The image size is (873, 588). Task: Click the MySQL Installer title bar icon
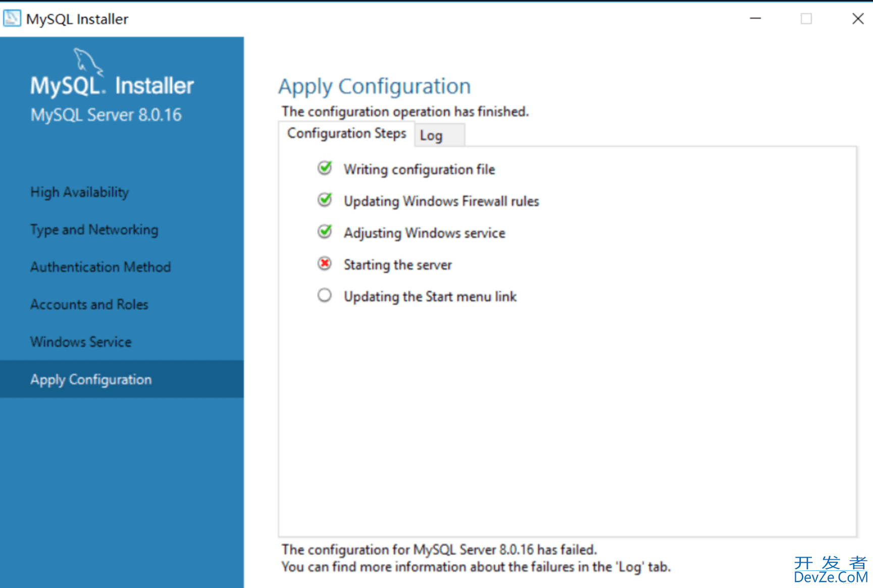click(x=12, y=19)
